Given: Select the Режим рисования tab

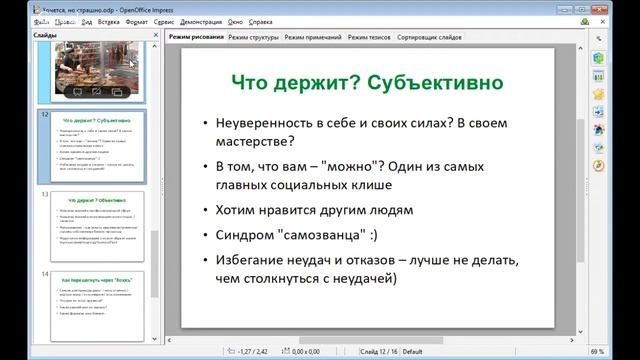Looking at the screenshot, I should click(196, 37).
